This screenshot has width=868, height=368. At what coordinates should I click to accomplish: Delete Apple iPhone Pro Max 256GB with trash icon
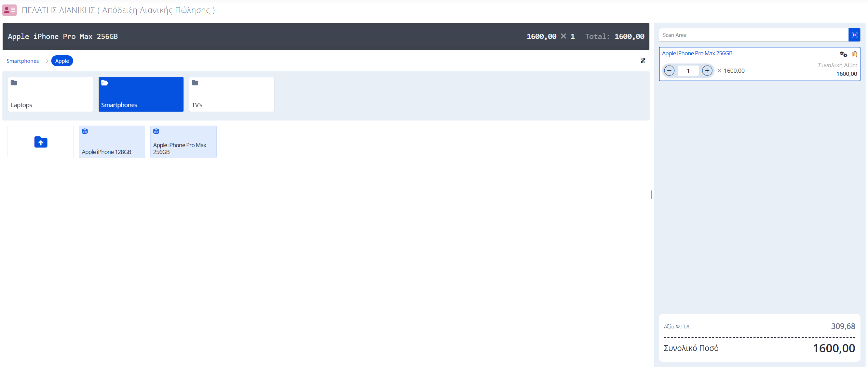pos(855,54)
